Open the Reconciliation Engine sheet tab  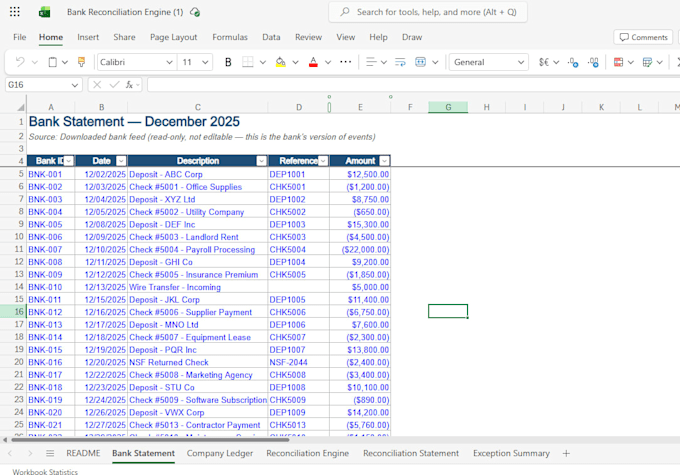(307, 453)
